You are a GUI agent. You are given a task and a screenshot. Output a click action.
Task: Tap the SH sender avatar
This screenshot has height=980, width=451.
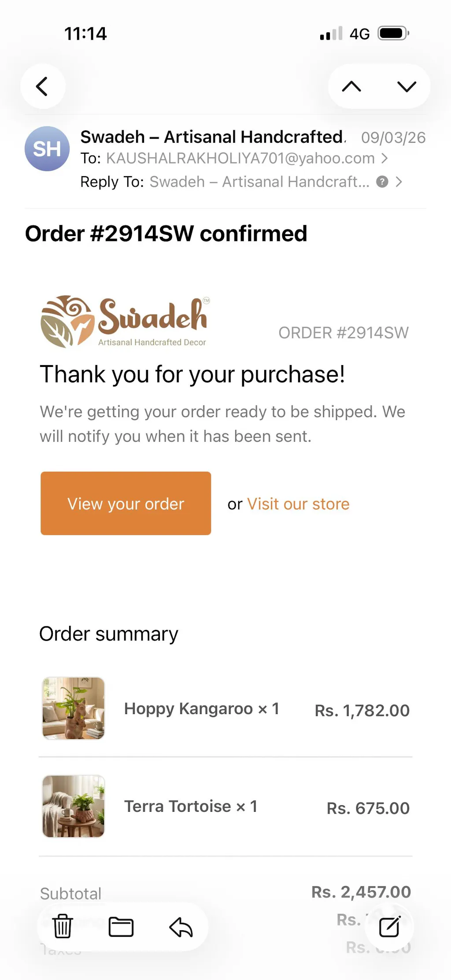(47, 149)
